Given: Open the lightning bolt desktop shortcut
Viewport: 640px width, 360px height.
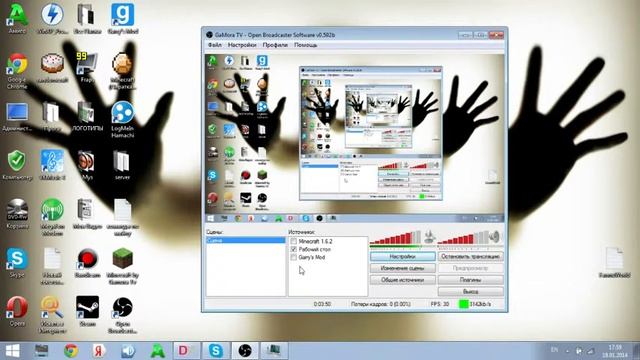Looking at the screenshot, I should pyautogui.click(x=52, y=18).
